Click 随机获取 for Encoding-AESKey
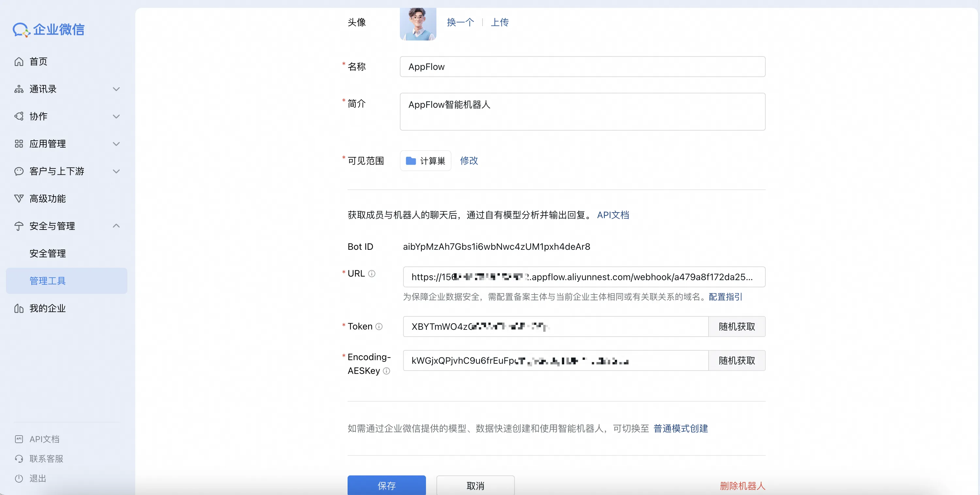Screen dimensions: 980x495 point(737,360)
